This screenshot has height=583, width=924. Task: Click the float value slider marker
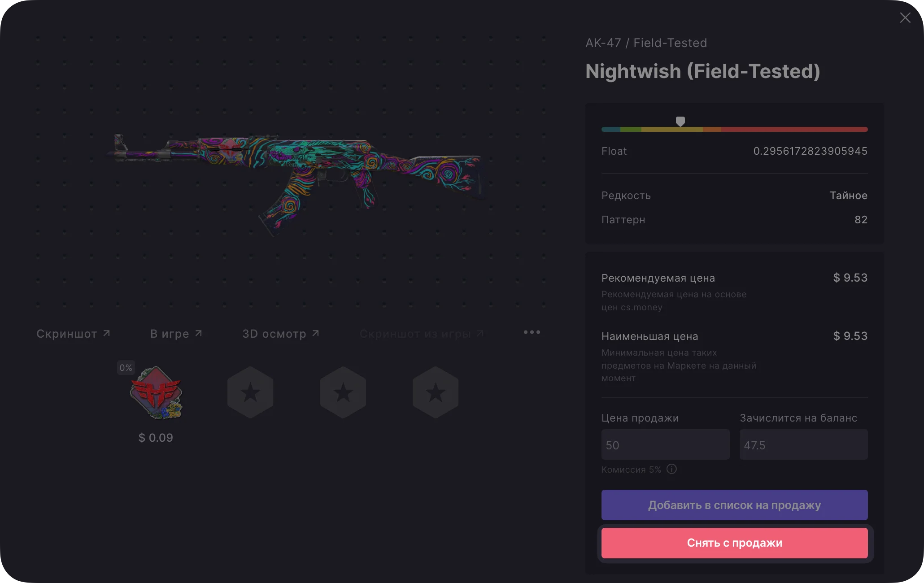tap(680, 122)
